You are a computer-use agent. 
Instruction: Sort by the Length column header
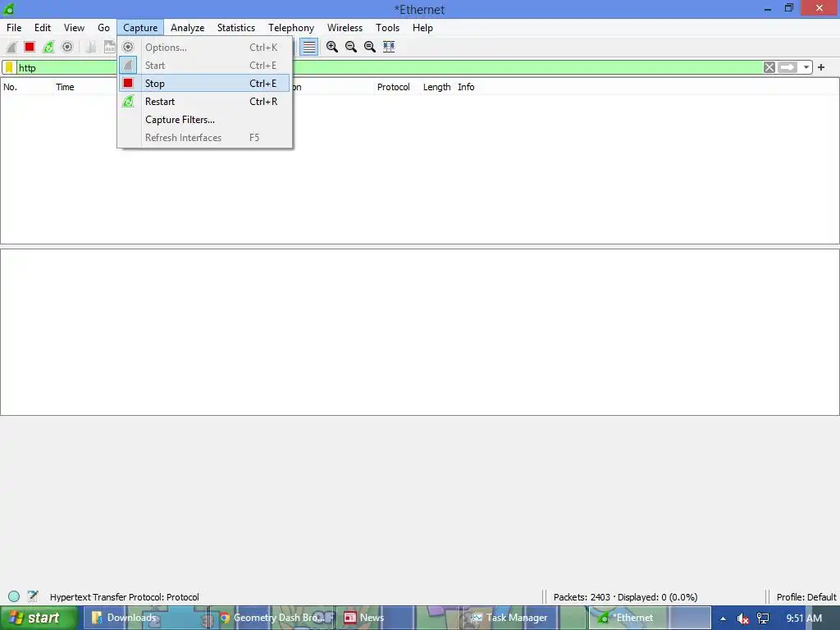point(436,87)
